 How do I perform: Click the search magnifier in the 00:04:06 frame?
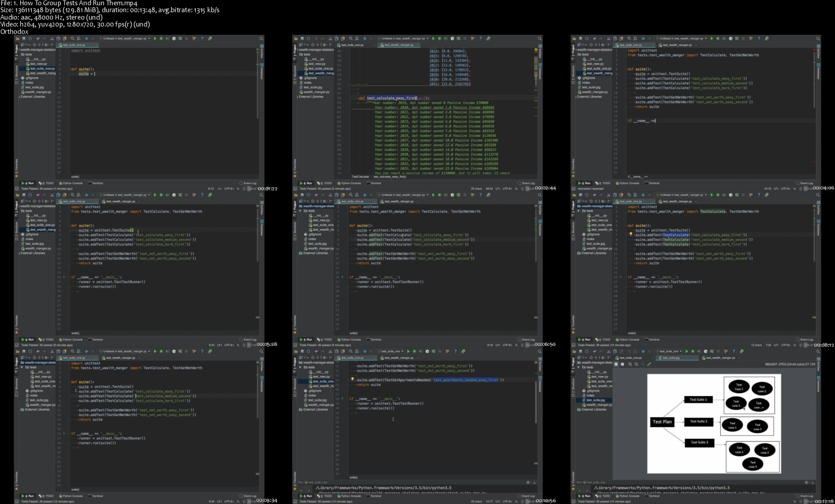coord(818,39)
